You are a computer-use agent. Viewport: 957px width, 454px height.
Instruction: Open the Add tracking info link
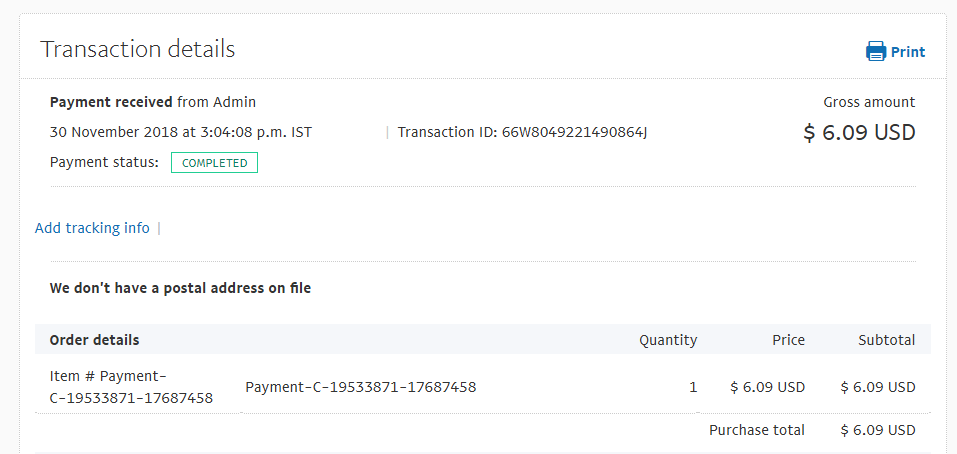(92, 228)
